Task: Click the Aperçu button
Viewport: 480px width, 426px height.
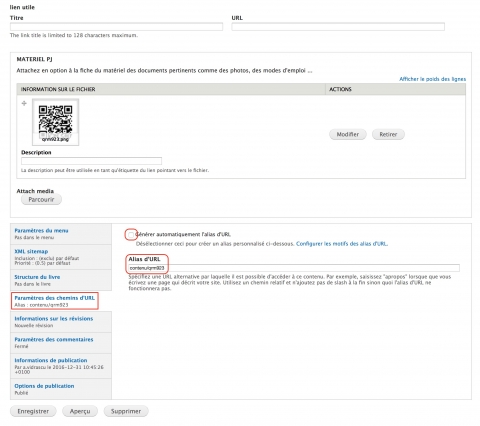Action: pos(80,411)
